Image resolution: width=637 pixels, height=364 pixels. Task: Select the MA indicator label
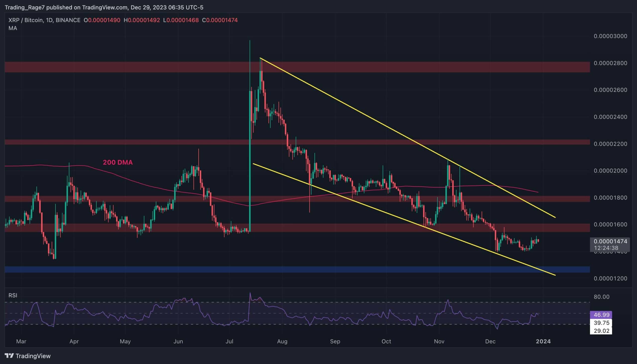[13, 28]
